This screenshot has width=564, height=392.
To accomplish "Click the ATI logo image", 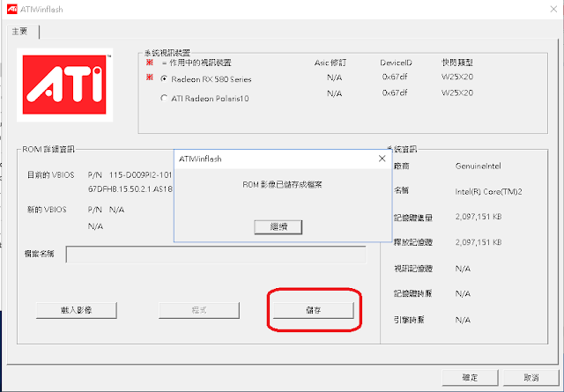I will pyautogui.click(x=64, y=85).
